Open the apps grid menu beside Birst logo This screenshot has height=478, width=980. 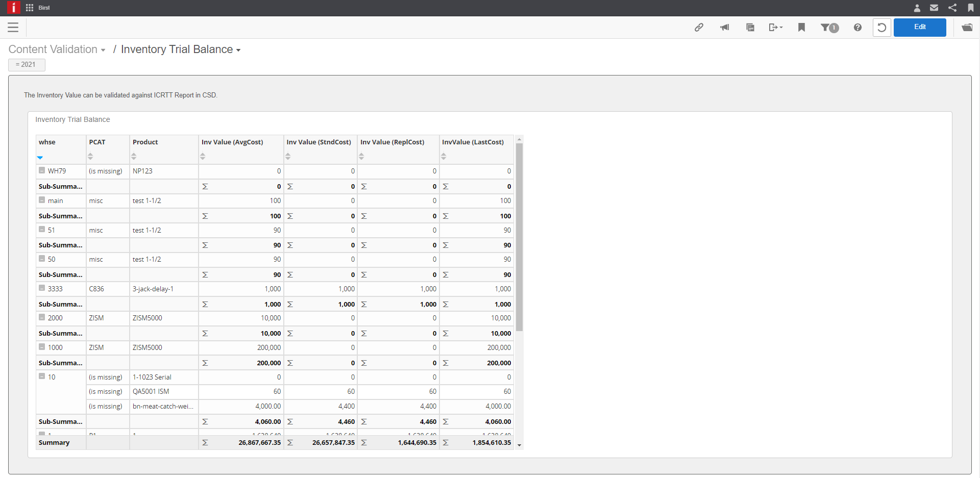click(29, 8)
